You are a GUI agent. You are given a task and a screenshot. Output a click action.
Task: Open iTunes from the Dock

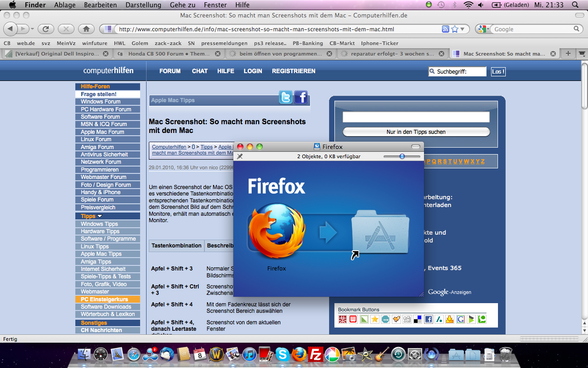[x=249, y=355]
